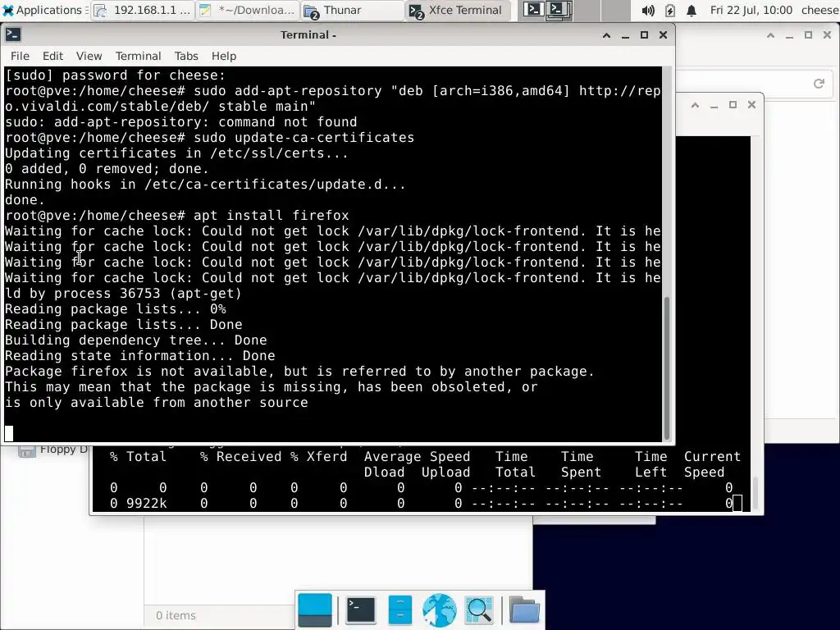Click 'Package firefox is not available' line

(299, 372)
